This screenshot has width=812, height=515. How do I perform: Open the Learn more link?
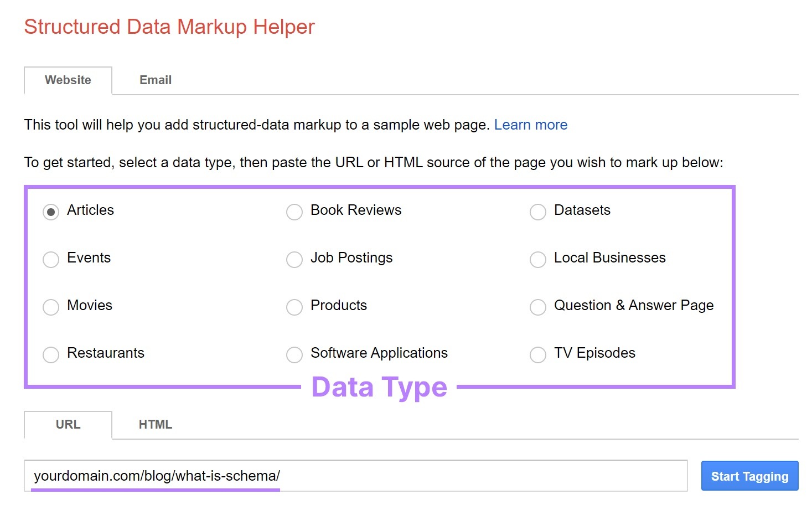[530, 125]
